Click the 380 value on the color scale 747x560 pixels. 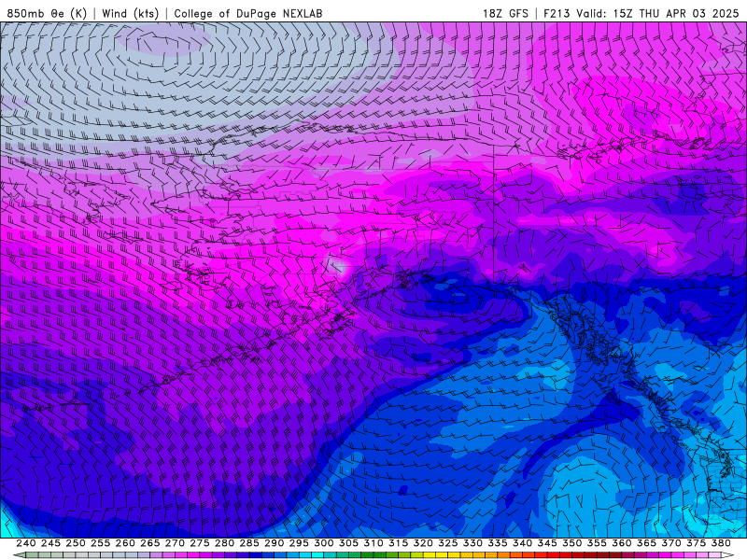tap(721, 543)
